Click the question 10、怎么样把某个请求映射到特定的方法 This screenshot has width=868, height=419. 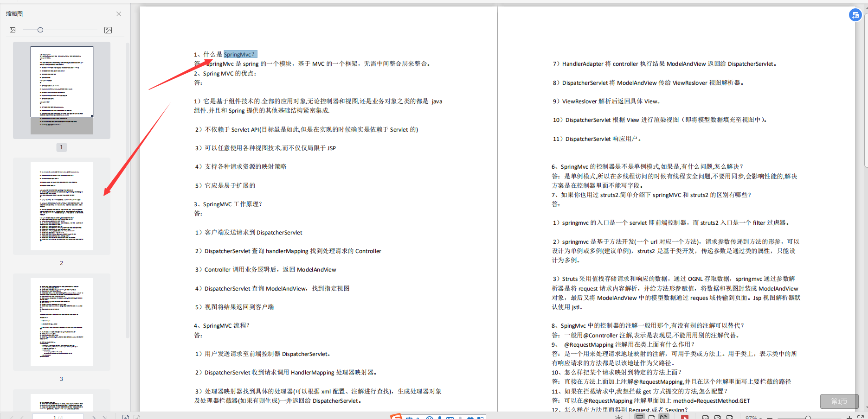pos(617,372)
